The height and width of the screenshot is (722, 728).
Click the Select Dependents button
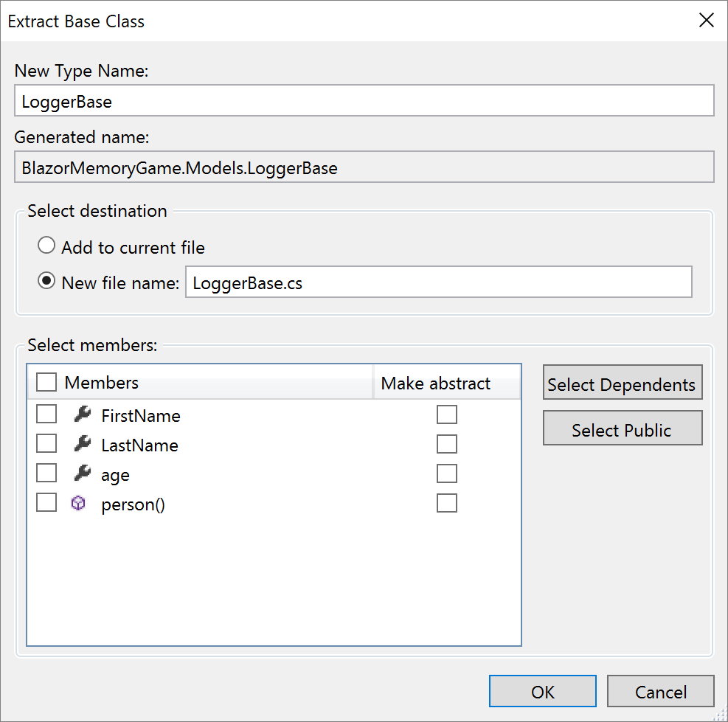point(623,383)
